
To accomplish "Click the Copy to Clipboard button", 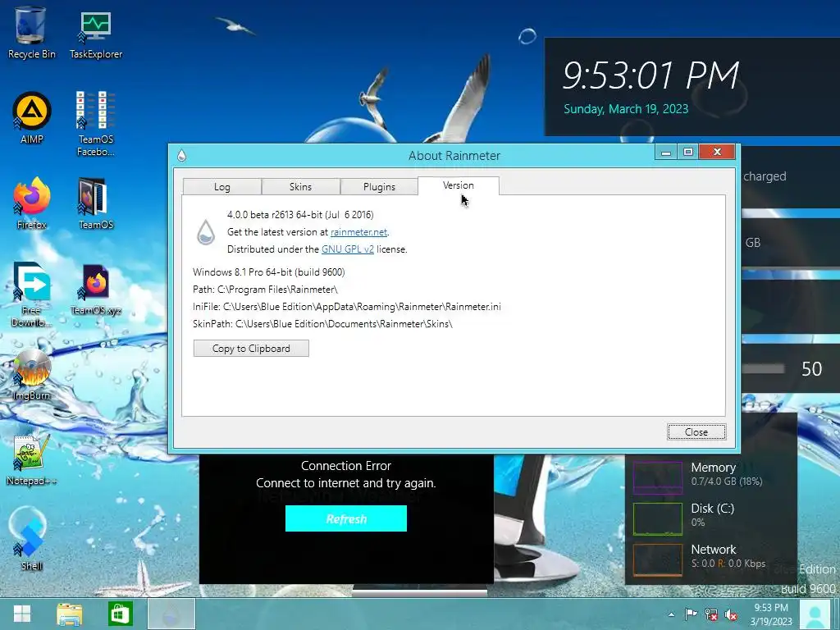I will pos(251,348).
